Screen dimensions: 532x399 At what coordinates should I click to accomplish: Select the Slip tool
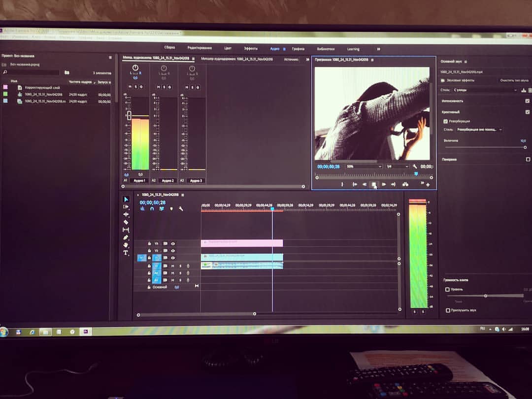pos(126,230)
